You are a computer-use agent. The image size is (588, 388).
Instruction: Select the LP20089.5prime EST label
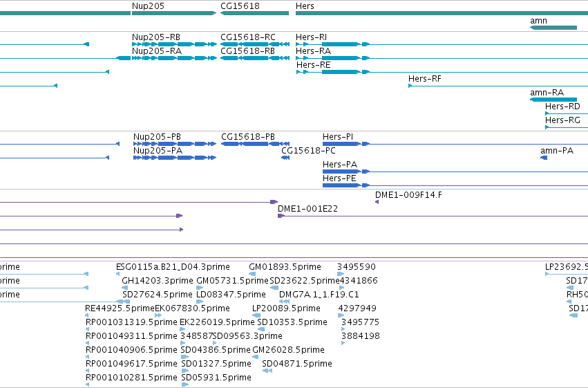tap(287, 309)
